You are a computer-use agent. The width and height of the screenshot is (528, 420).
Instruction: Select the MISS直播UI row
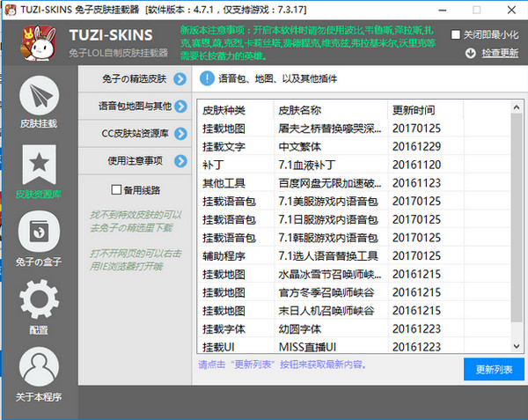click(355, 346)
